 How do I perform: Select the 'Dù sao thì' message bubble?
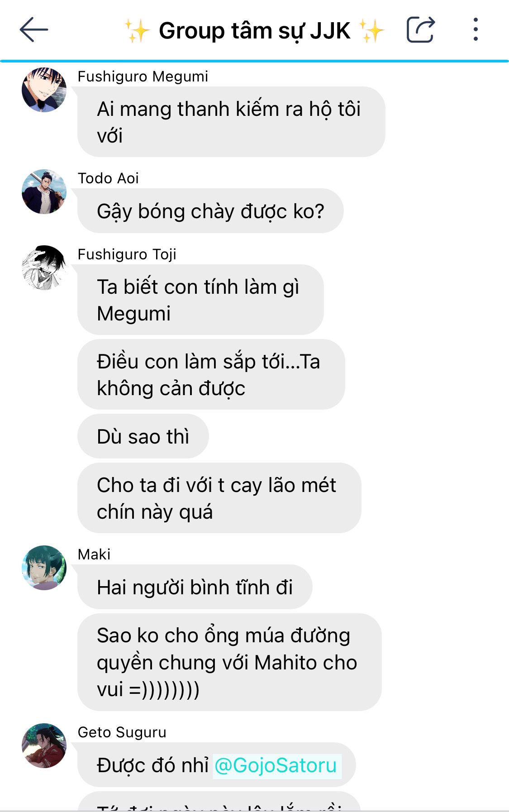point(143,436)
